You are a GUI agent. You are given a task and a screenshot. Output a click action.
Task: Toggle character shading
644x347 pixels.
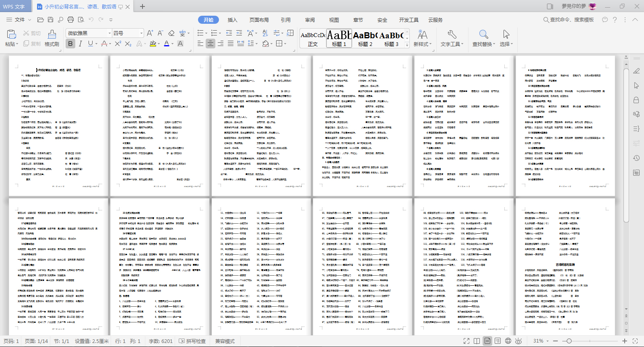click(x=180, y=44)
